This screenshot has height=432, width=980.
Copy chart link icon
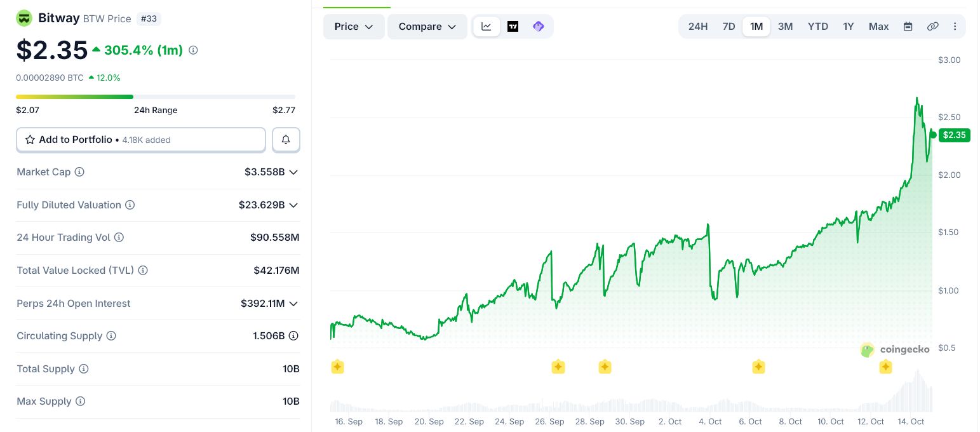coord(932,27)
